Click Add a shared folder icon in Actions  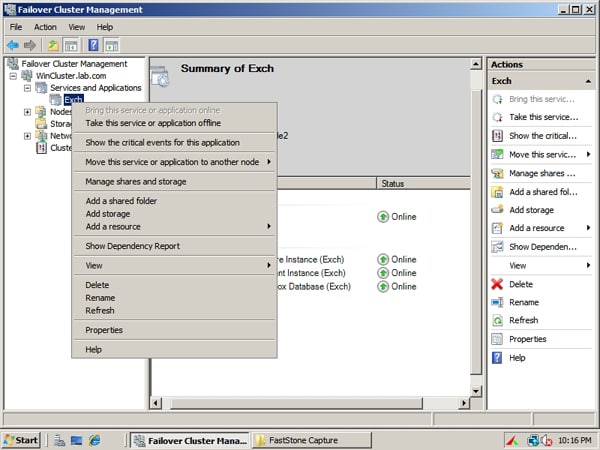point(497,192)
